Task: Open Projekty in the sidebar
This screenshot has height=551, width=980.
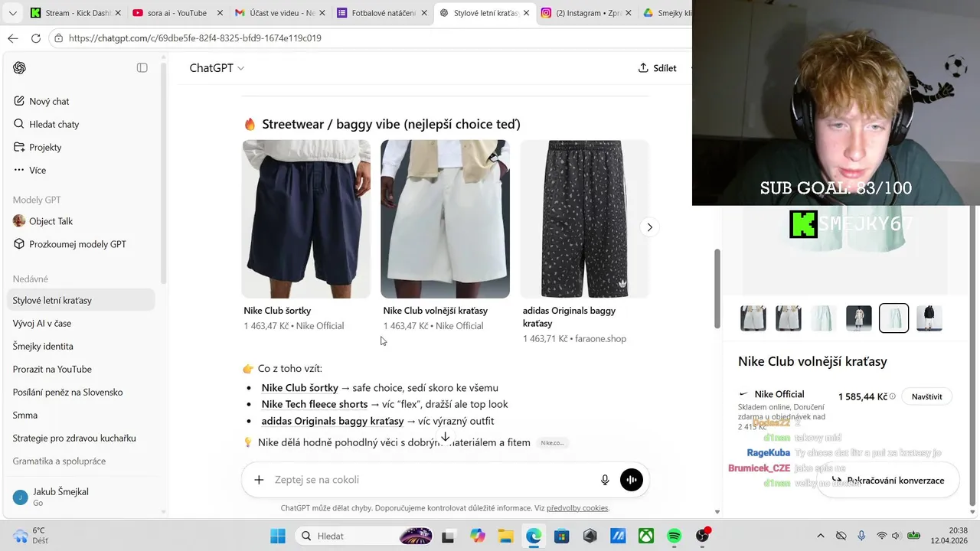Action: coord(45,147)
